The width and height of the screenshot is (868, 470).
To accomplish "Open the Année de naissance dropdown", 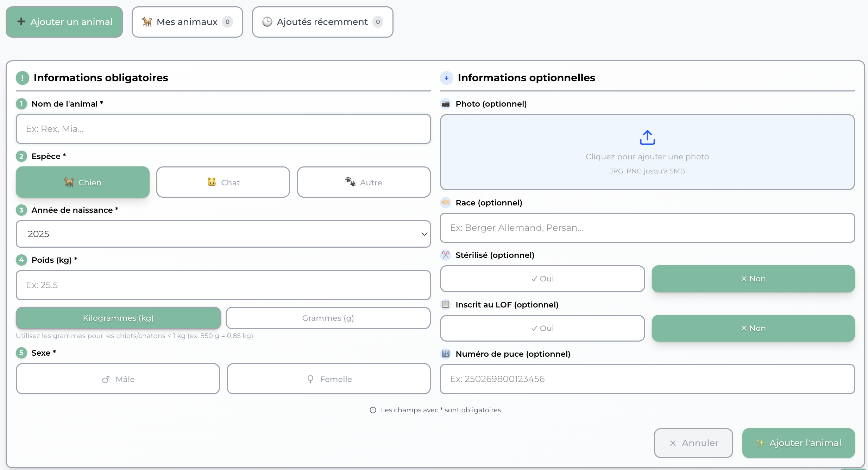I will [x=223, y=234].
